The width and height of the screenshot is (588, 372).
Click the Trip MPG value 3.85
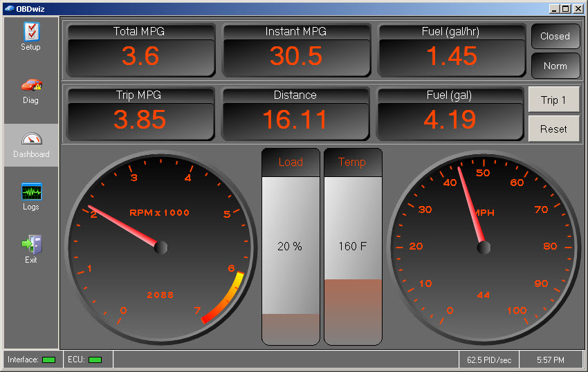click(140, 120)
